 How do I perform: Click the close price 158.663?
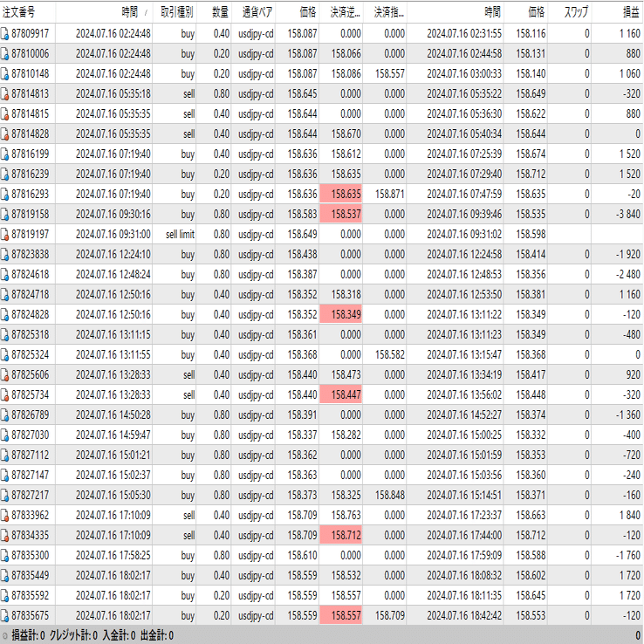tap(531, 516)
